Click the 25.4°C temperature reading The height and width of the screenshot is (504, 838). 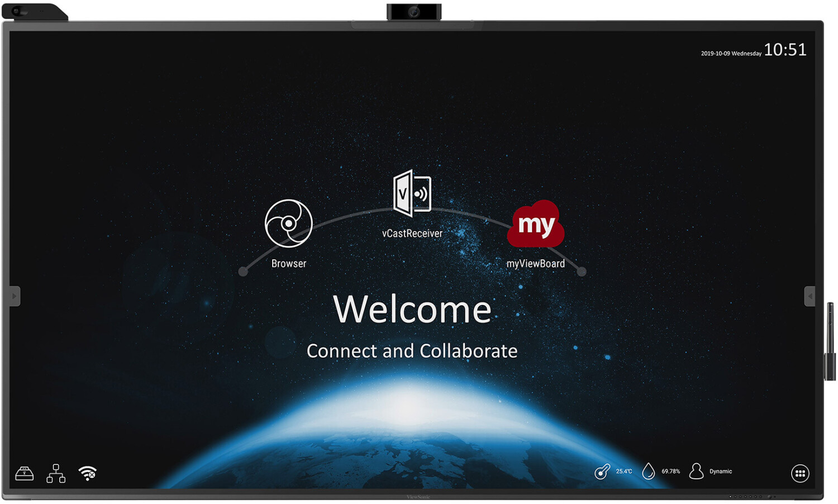[x=624, y=472]
